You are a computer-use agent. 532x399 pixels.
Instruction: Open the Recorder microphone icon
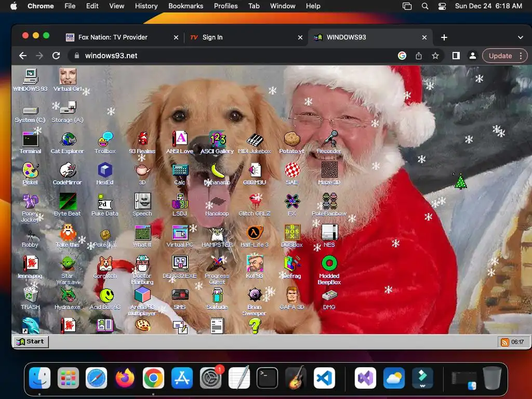[329, 143]
